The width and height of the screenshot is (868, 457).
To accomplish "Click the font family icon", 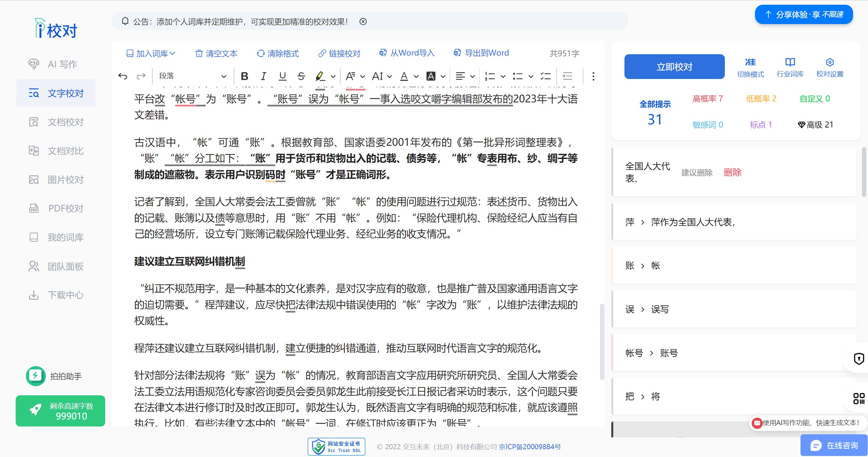I will (350, 76).
